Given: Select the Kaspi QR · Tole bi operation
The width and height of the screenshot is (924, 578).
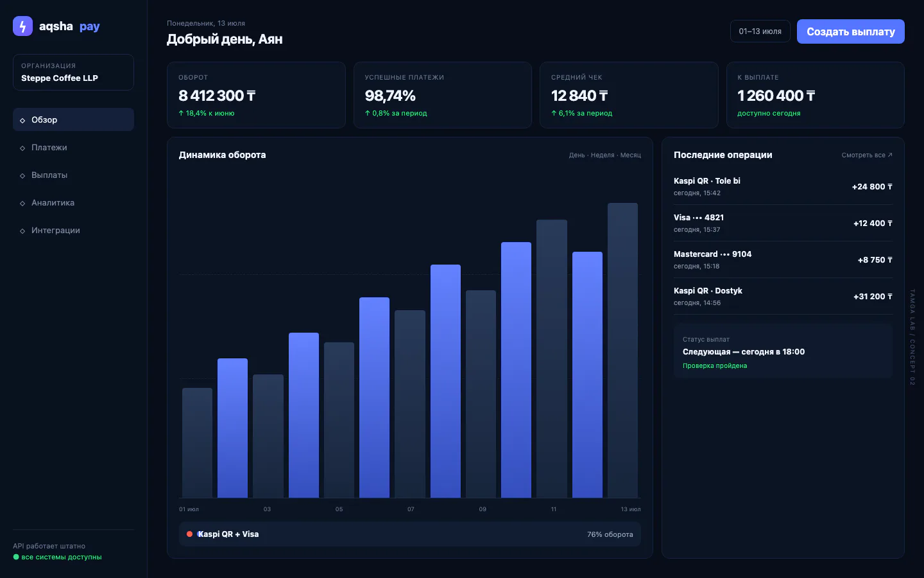Looking at the screenshot, I should tap(783, 187).
